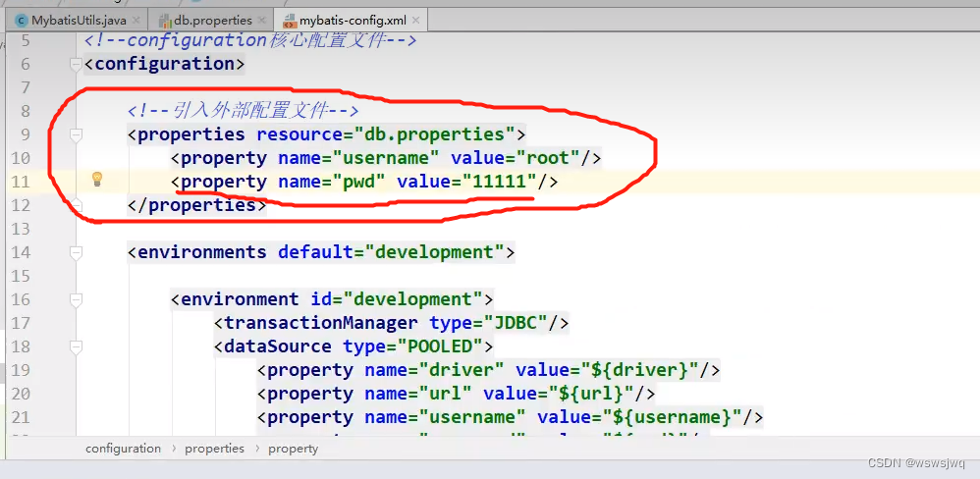Click the "${driver}" value on line 19
Image resolution: width=980 pixels, height=479 pixels.
tap(640, 370)
